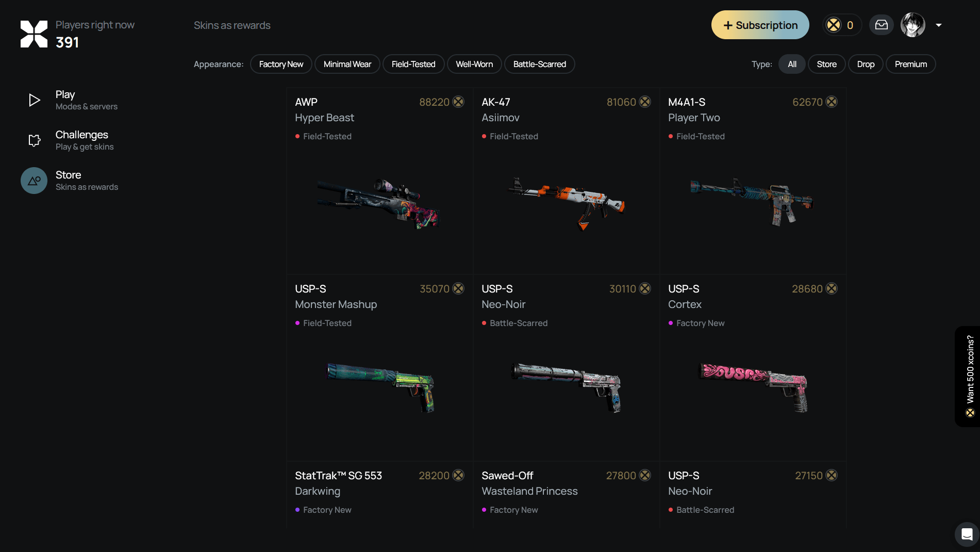The image size is (980, 552).
Task: Toggle the Factory New appearance filter
Action: [x=281, y=64]
